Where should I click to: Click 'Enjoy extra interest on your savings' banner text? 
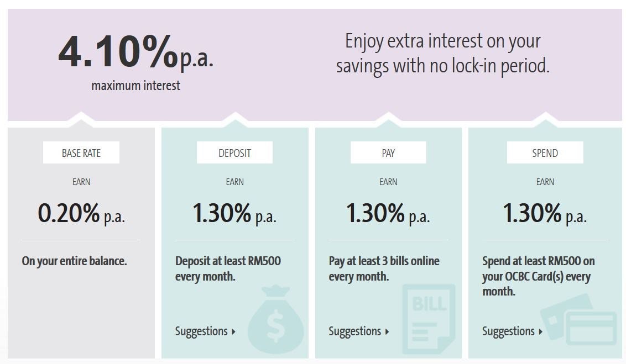[442, 53]
